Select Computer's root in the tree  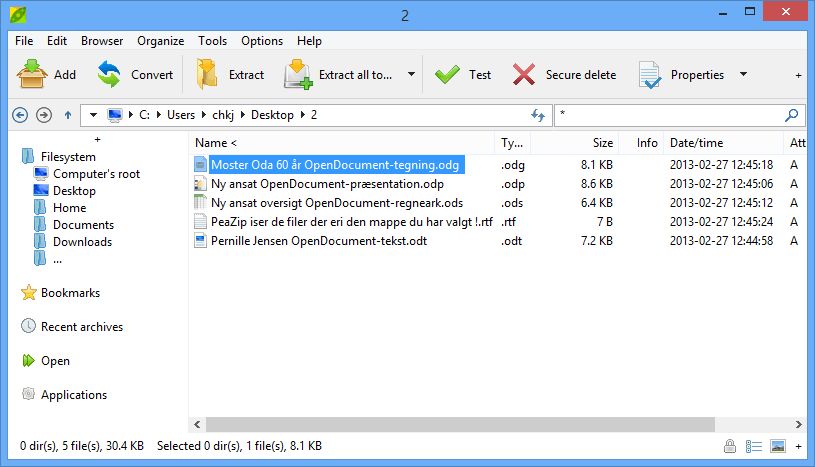coord(96,174)
